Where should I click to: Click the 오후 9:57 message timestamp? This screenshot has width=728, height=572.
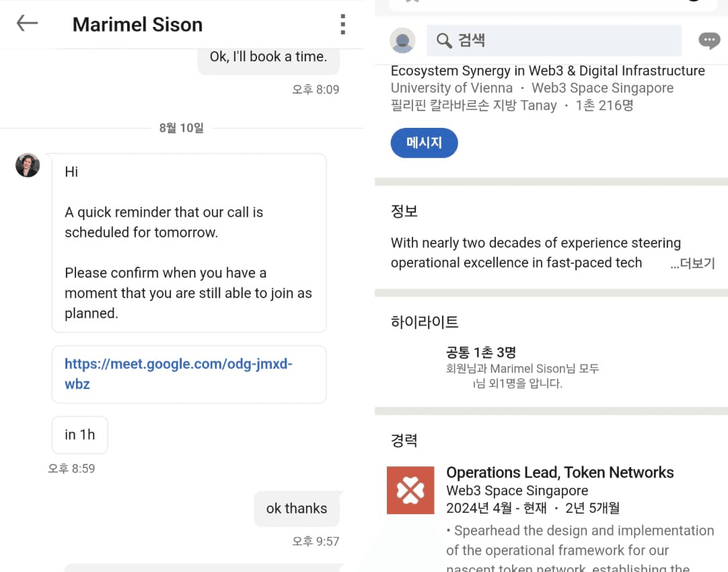click(x=316, y=541)
